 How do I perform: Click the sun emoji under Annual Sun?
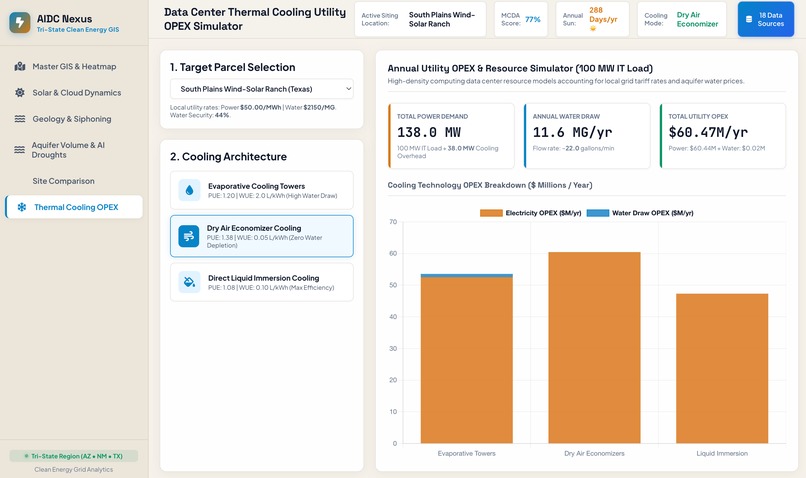pyautogui.click(x=593, y=29)
